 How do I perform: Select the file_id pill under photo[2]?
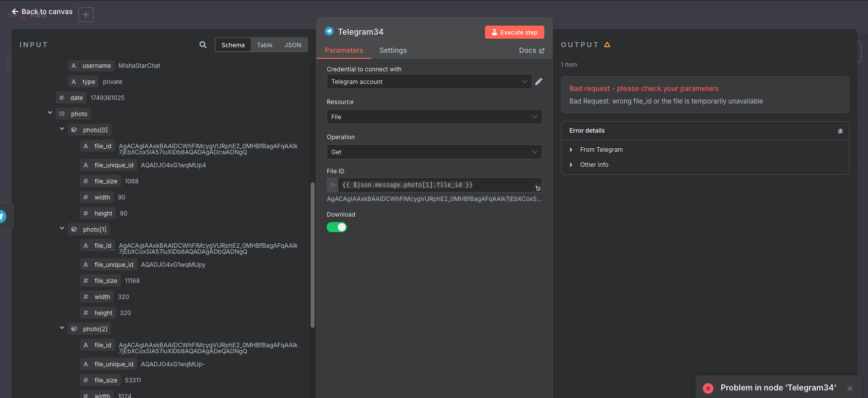(x=98, y=345)
